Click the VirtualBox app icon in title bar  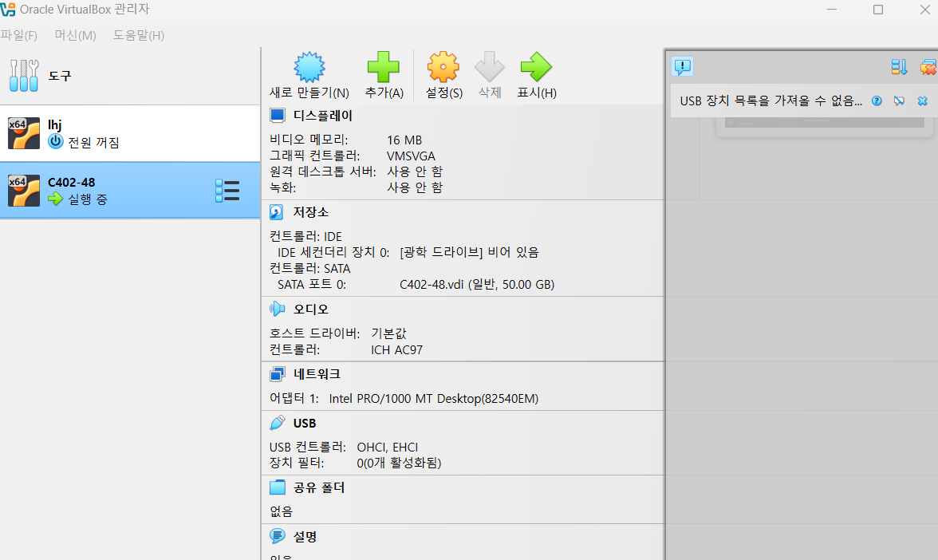point(8,9)
